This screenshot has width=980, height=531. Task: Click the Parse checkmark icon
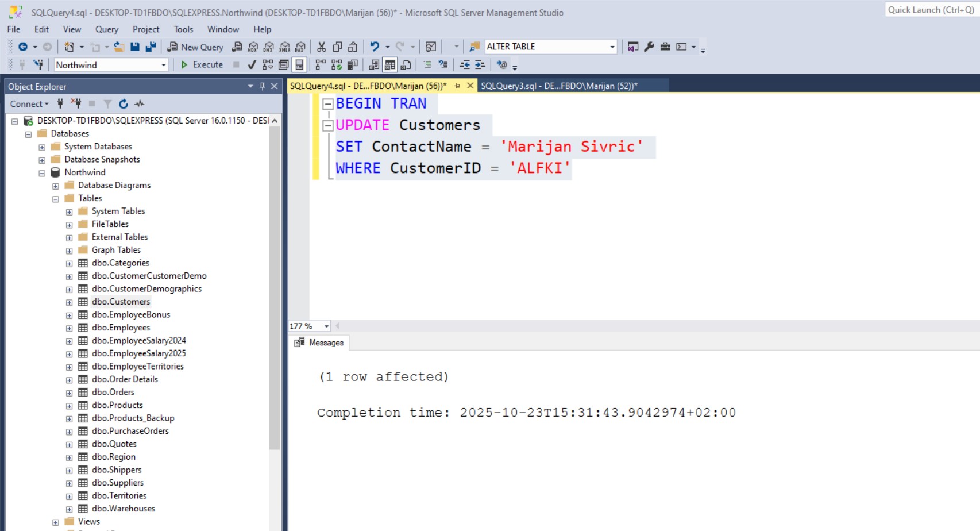click(252, 65)
